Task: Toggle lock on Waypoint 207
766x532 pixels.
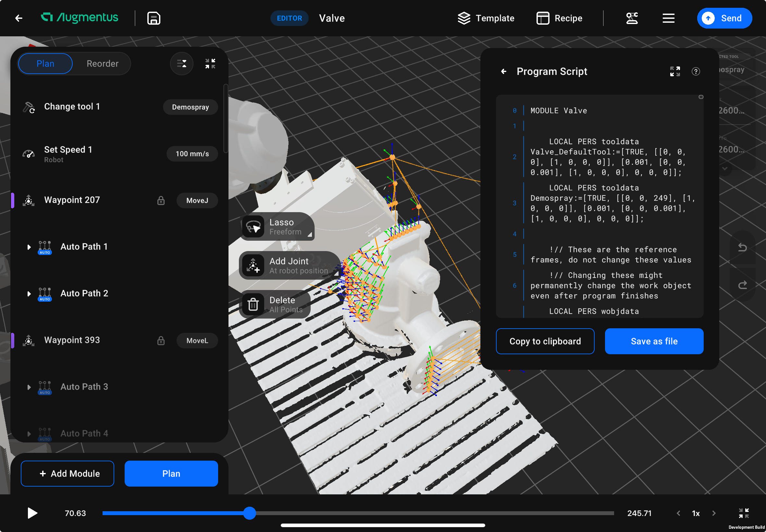Action: 161,200
